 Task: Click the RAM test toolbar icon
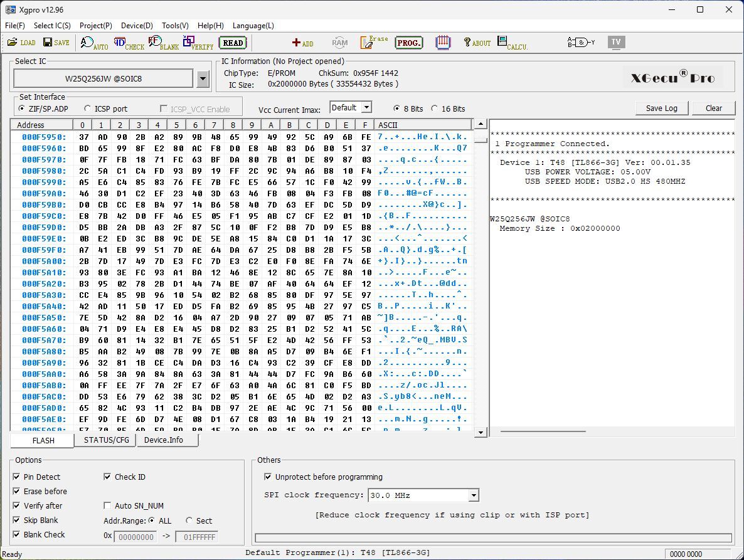(340, 43)
